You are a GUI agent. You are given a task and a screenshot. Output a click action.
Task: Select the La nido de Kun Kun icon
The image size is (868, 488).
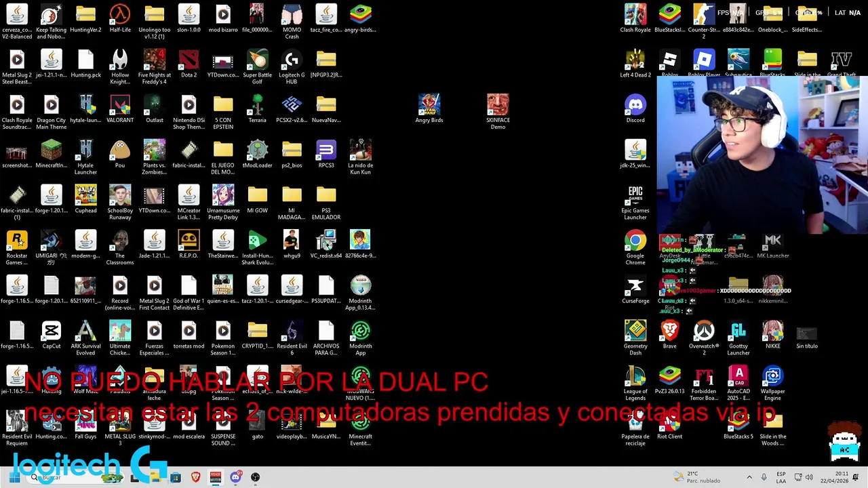360,158
